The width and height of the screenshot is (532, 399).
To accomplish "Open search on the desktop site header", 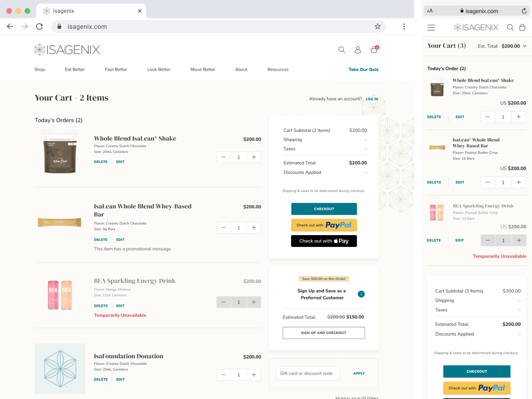I will pos(342,50).
